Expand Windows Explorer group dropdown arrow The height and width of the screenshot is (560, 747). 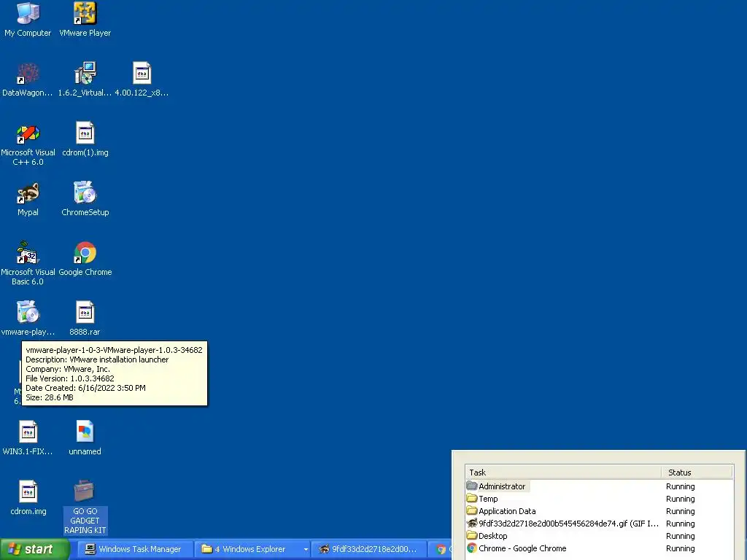point(306,550)
